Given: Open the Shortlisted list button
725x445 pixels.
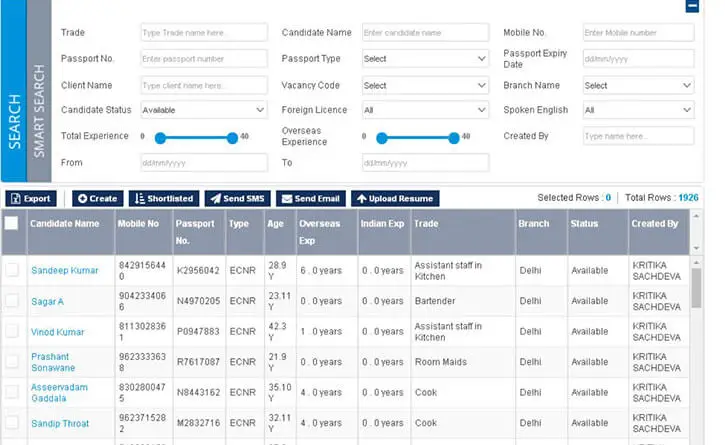Looking at the screenshot, I should (164, 199).
